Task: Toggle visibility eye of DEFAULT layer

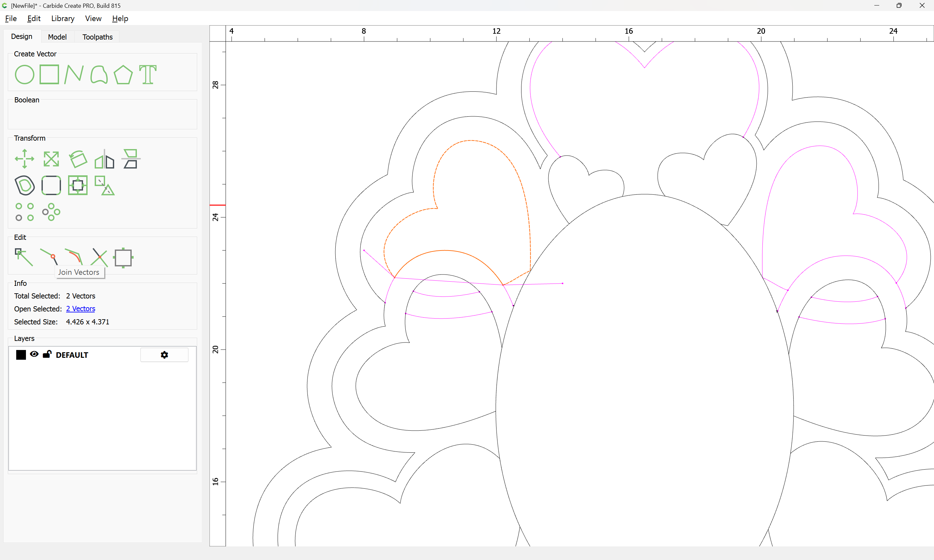Action: tap(34, 354)
